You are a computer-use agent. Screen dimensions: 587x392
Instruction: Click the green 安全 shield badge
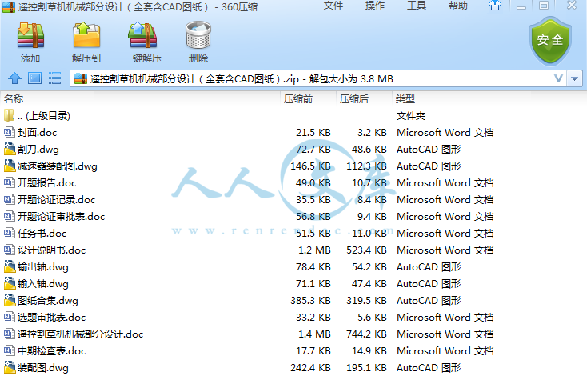tap(550, 41)
